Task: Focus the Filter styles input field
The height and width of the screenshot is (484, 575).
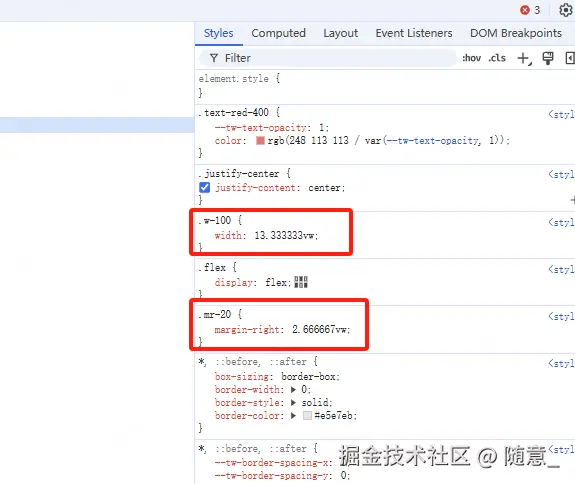Action: 328,58
